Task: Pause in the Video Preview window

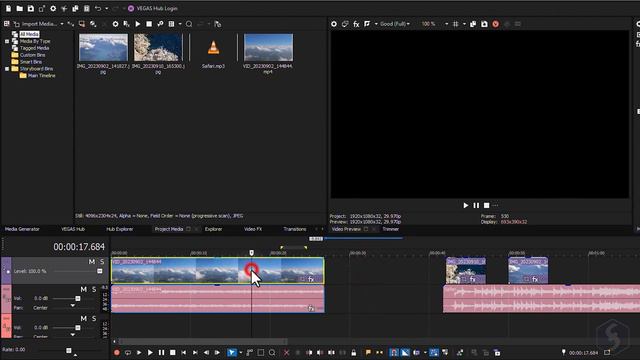Action: pyautogui.click(x=476, y=205)
